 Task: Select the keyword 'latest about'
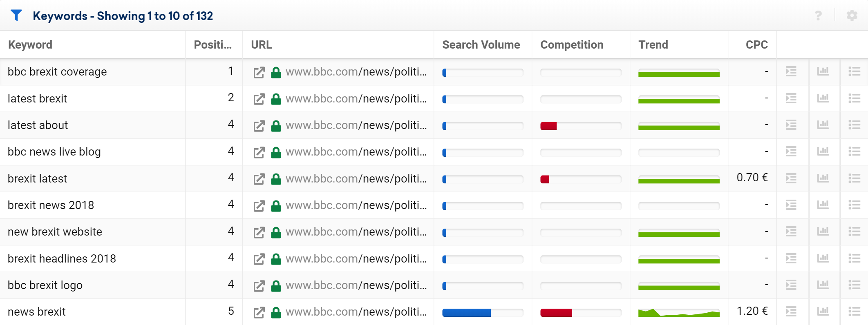click(x=38, y=125)
